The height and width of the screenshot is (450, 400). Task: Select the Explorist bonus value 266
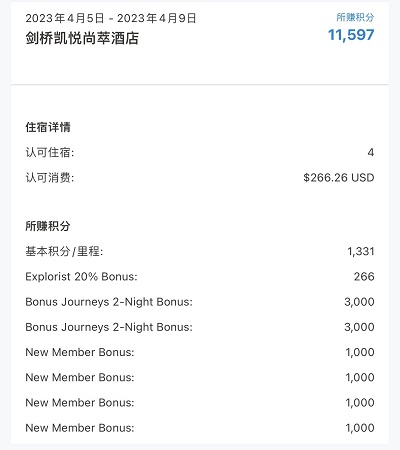tap(364, 277)
